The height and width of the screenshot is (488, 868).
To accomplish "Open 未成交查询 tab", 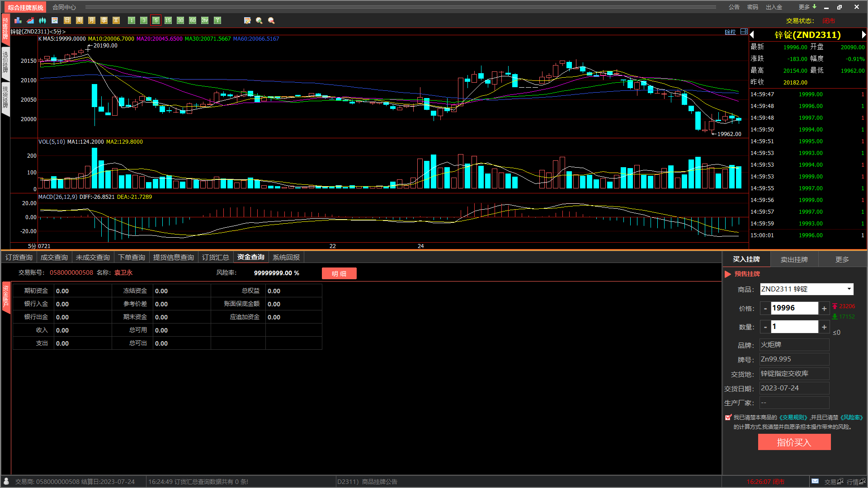I will click(x=93, y=258).
